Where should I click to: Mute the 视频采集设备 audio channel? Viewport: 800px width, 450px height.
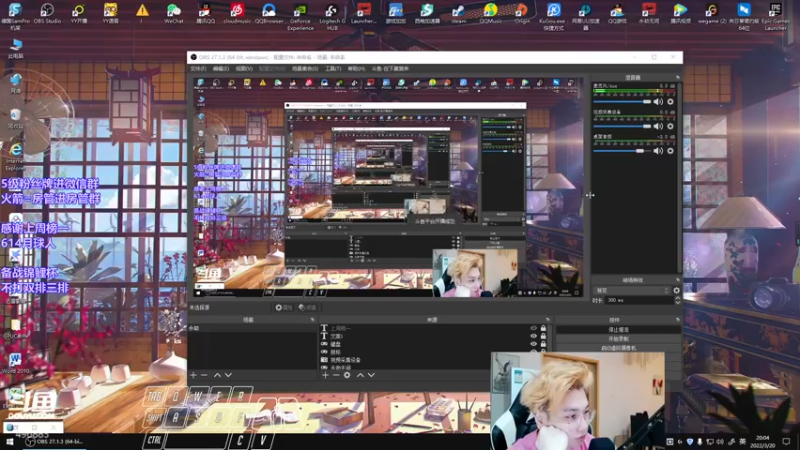[658, 126]
